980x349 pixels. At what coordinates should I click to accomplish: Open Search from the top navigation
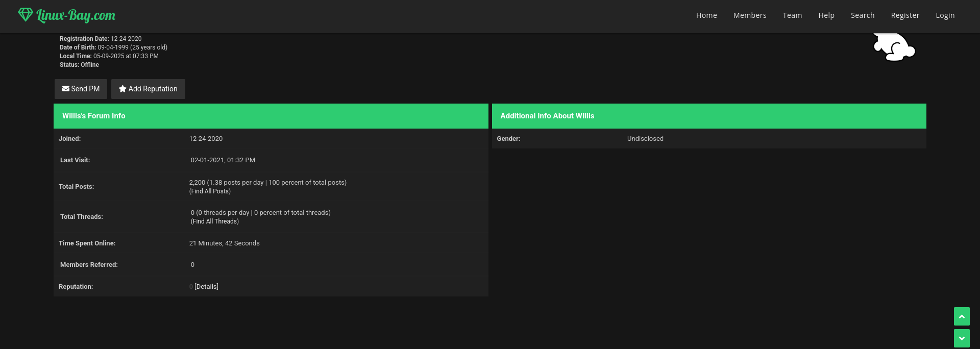point(863,15)
